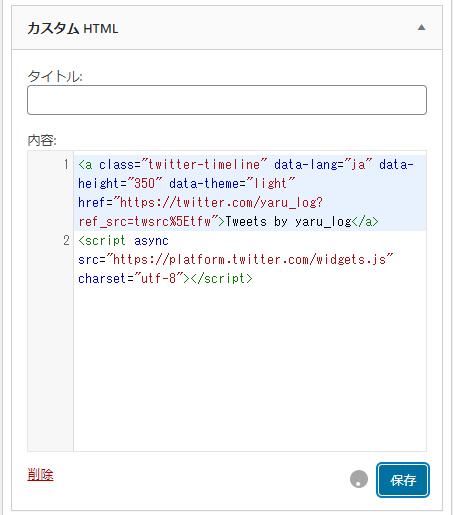Click the カスタム HTML widget header title
The width and height of the screenshot is (453, 515).
point(73,28)
